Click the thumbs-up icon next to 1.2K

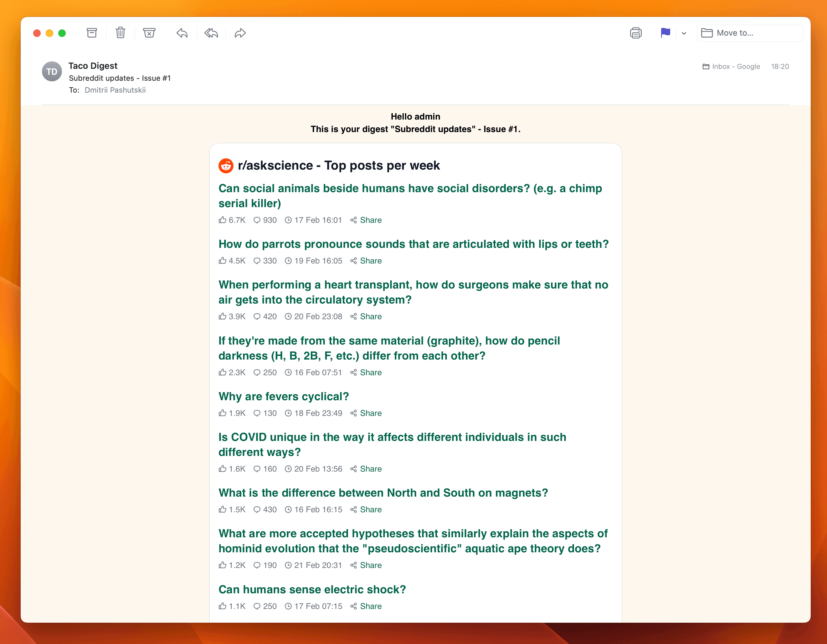[223, 565]
